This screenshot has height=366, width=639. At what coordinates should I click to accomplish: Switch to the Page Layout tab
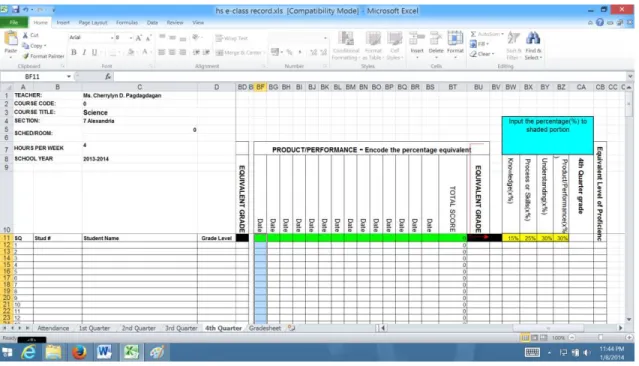pyautogui.click(x=93, y=22)
